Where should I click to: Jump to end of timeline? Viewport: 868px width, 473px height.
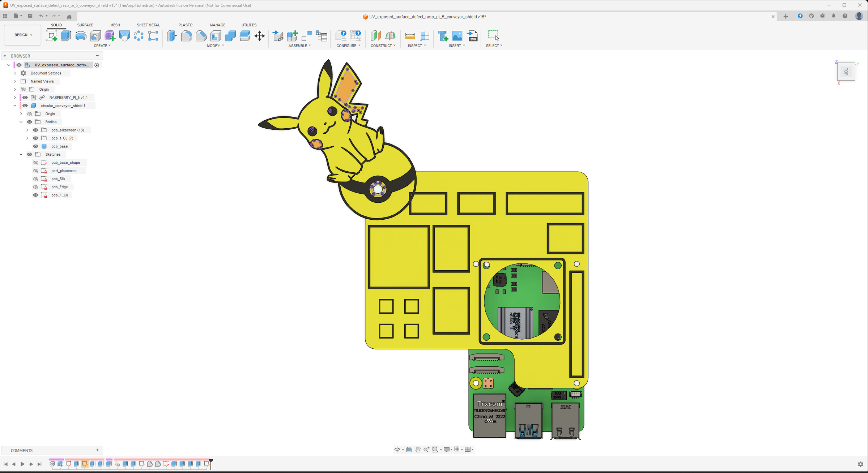click(x=39, y=464)
